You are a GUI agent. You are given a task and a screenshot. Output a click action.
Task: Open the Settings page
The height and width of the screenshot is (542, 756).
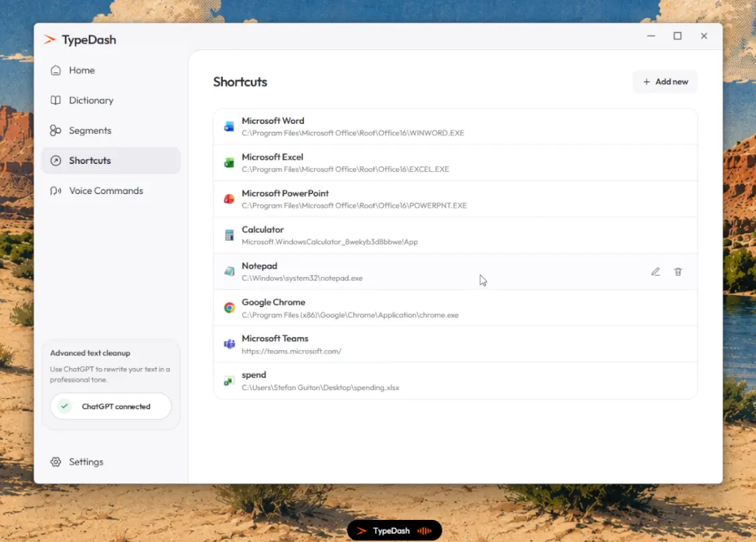coord(111,462)
